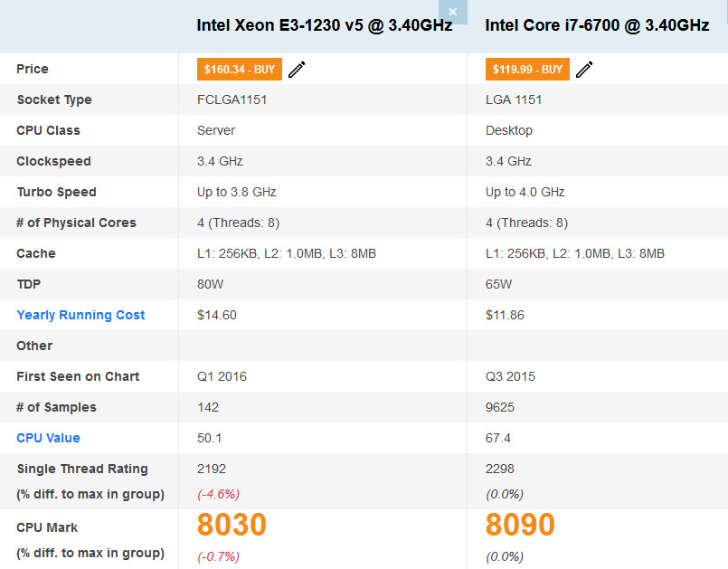Image resolution: width=728 pixels, height=569 pixels.
Task: Click the 142 samples value
Action: 207,407
